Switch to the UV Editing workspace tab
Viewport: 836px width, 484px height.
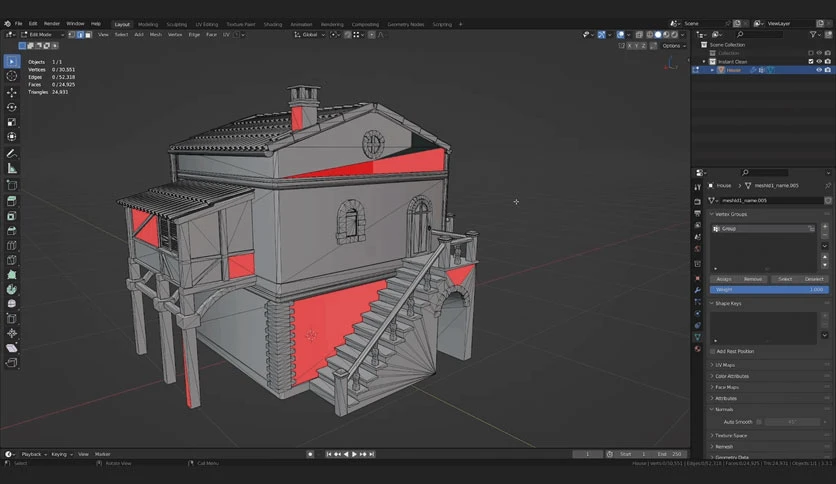click(x=206, y=25)
